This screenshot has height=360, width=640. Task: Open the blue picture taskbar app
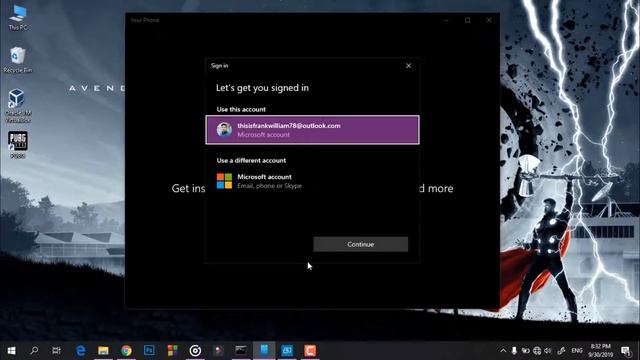coord(287,351)
